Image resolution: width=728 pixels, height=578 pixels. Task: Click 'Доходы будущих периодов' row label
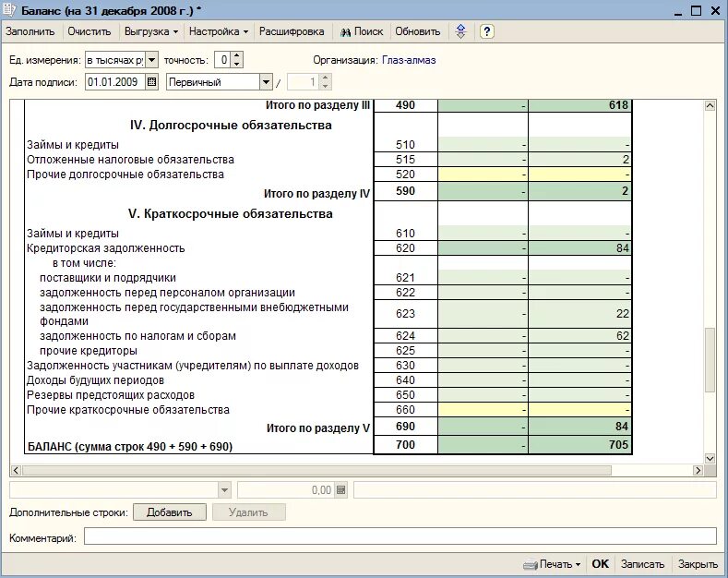(x=95, y=380)
